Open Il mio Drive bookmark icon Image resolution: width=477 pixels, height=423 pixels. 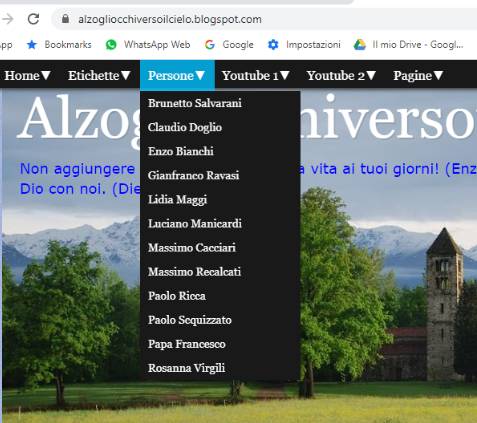[359, 44]
